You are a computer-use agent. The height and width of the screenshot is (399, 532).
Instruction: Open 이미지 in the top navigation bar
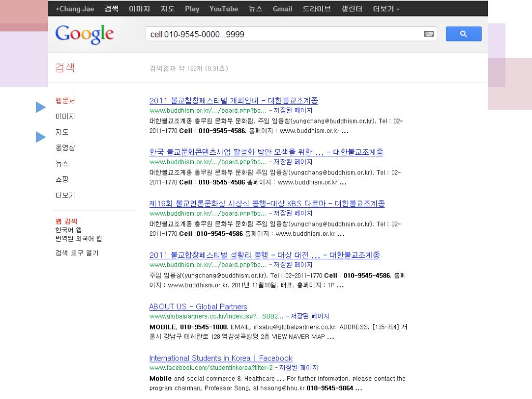(x=139, y=9)
